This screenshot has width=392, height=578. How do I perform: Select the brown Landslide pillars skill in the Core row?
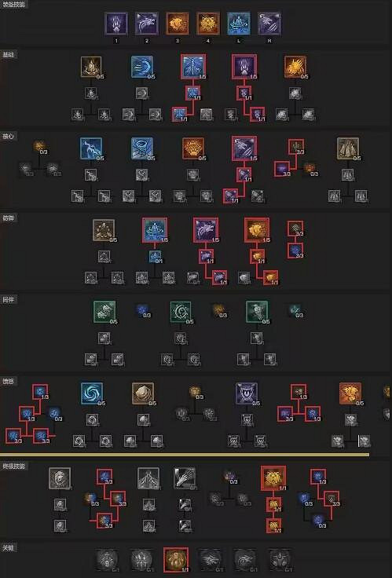(348, 148)
